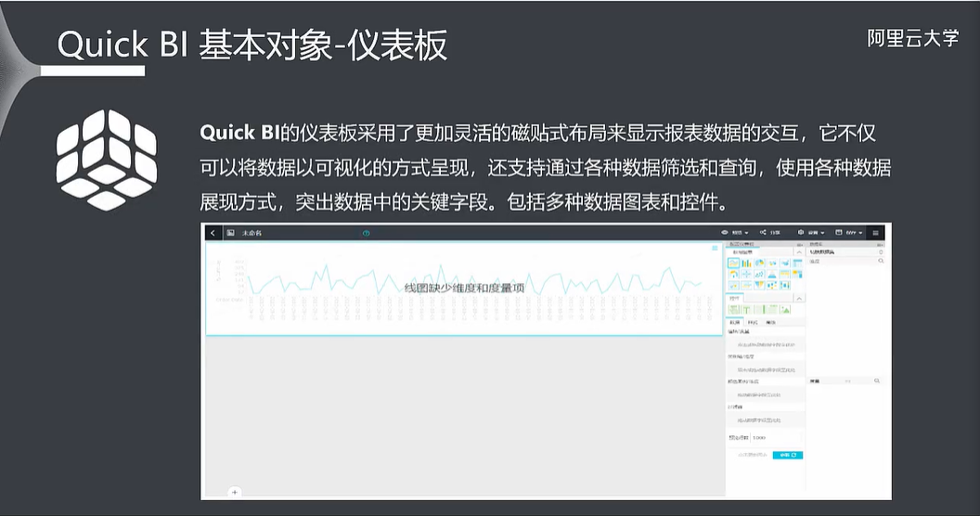The image size is (980, 516).
Task: Switch to the data tab in config panel
Action: [x=734, y=322]
